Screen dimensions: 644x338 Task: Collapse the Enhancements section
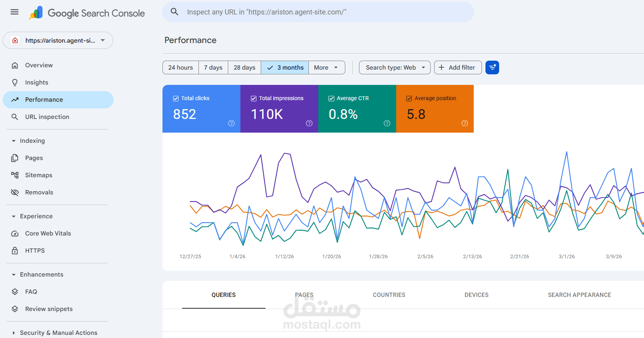click(x=14, y=275)
